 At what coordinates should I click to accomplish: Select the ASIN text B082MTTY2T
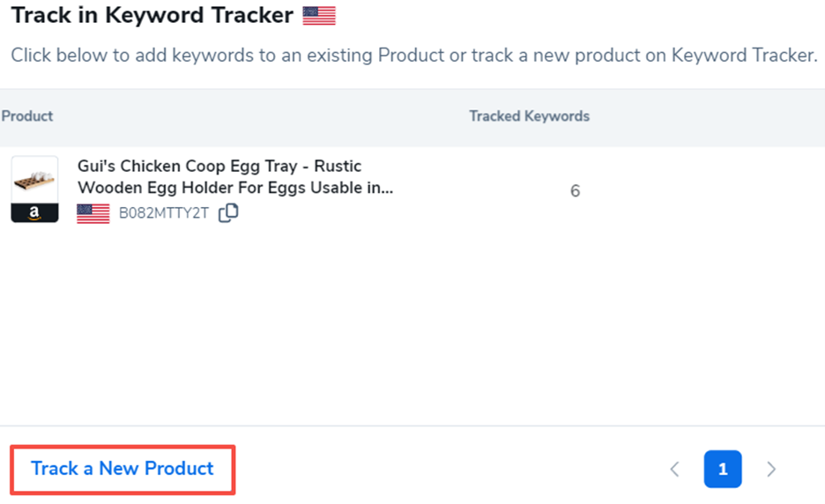pos(164,213)
